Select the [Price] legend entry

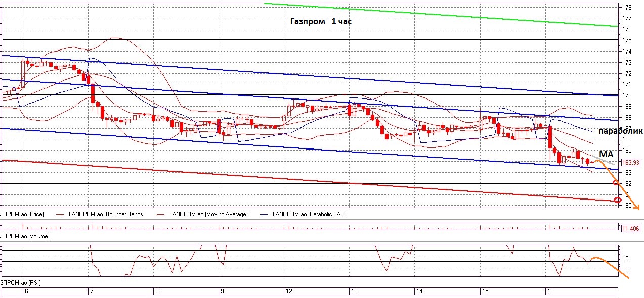22,214
